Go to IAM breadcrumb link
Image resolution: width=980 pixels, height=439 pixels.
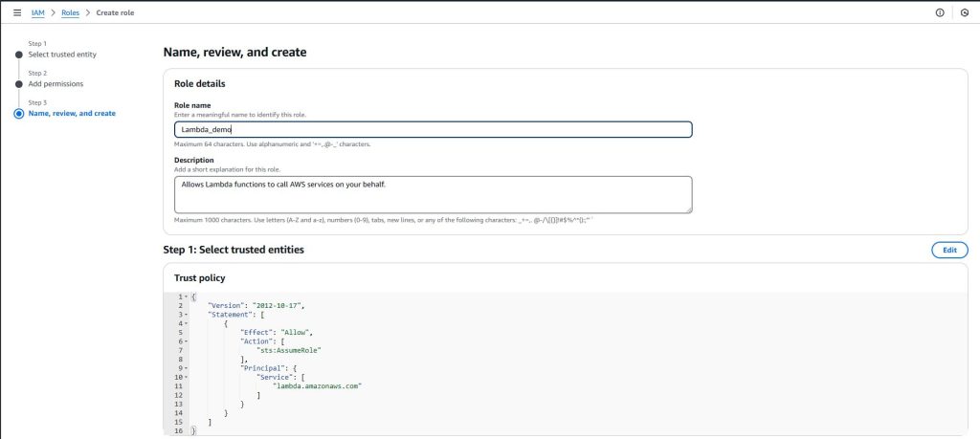click(37, 12)
